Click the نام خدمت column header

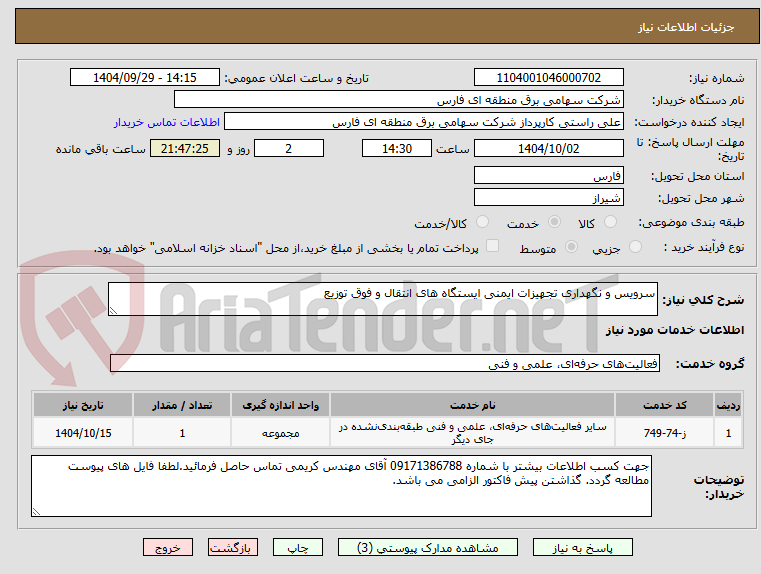click(x=472, y=405)
